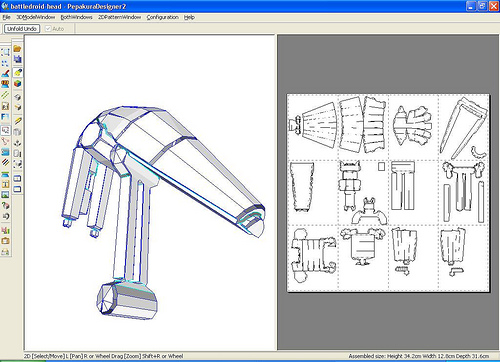Screen dimensions: 500x362
Task: Select the yellow pencil edit icon
Action: [17, 121]
